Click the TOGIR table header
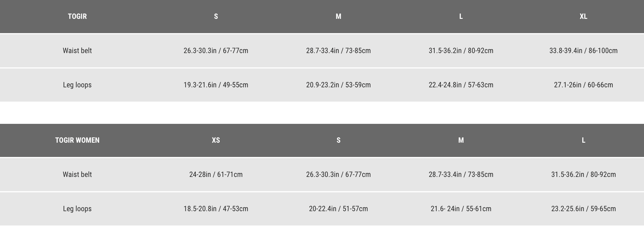Viewport: 644px width, 226px height. 77,16
